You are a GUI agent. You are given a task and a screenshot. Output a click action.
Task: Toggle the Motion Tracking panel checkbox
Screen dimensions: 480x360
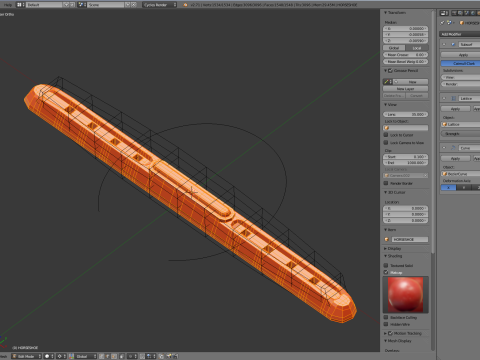coord(390,333)
